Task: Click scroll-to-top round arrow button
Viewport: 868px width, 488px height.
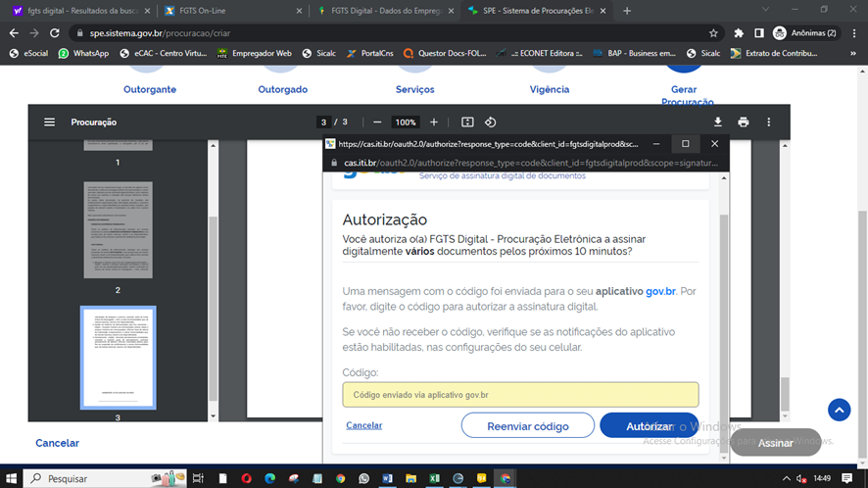Action: click(839, 410)
